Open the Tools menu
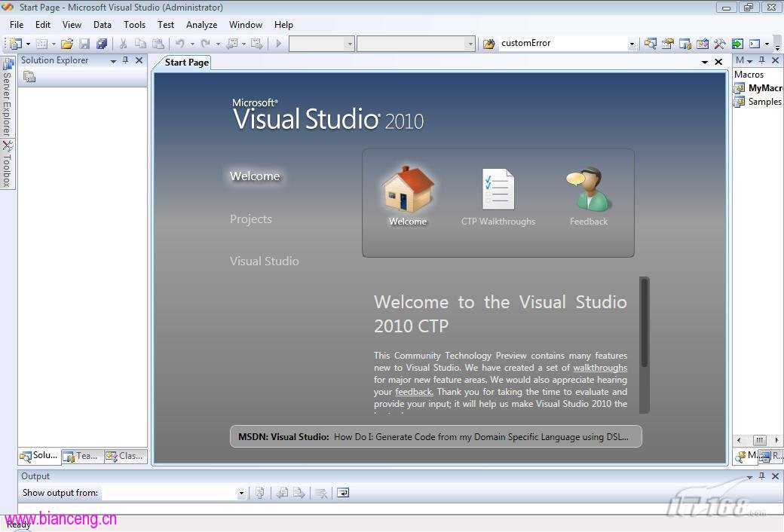The height and width of the screenshot is (532, 784). (134, 25)
